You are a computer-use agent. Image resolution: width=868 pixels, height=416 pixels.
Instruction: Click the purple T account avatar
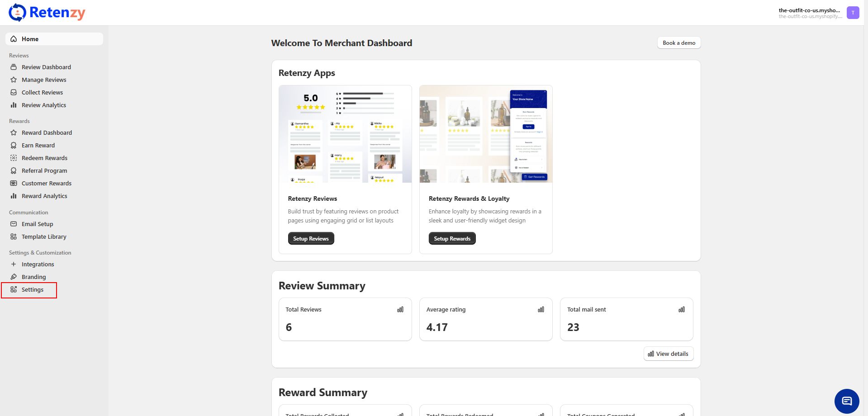pos(853,13)
